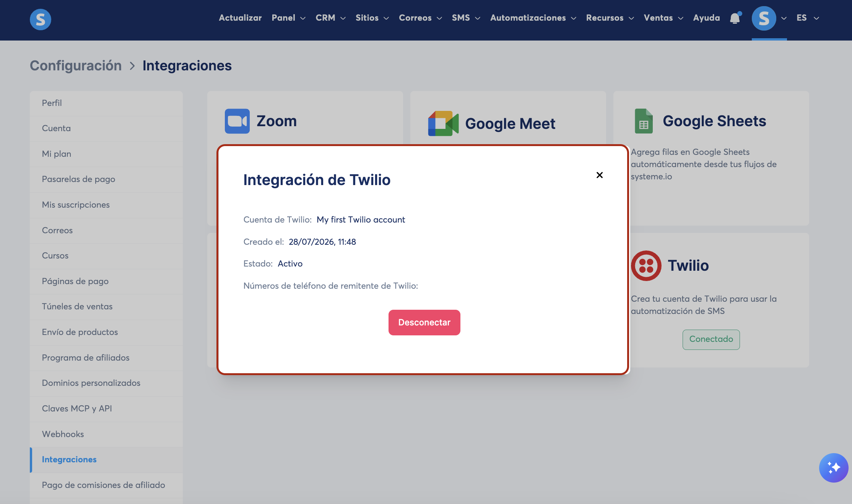Close the Twilio integration dialog
Image resolution: width=852 pixels, height=504 pixels.
[x=600, y=175]
